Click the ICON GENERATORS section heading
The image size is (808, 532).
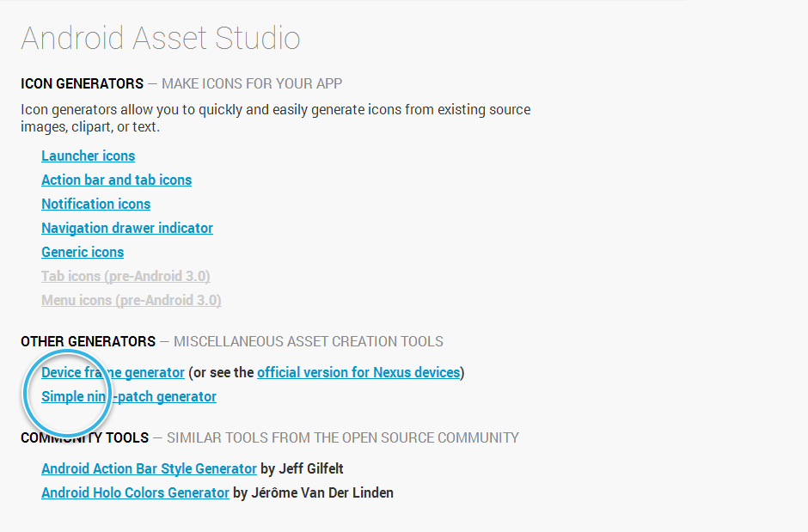(x=82, y=83)
